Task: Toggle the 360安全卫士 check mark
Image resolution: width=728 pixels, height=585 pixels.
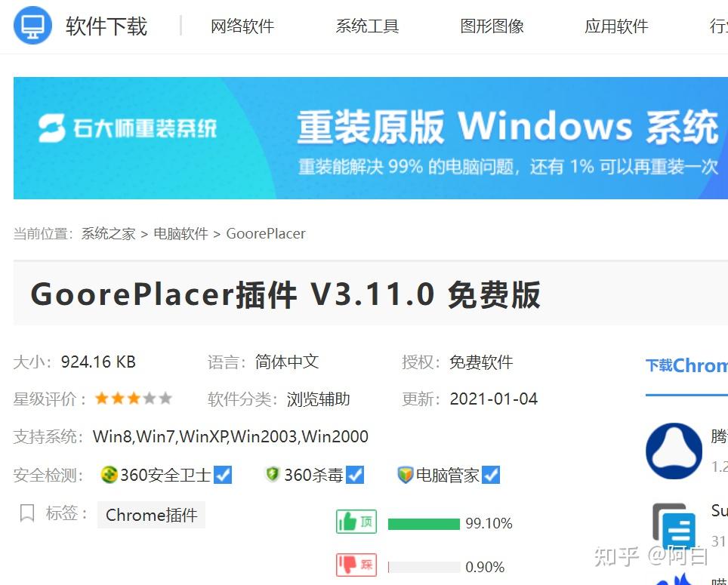Action: pyautogui.click(x=223, y=475)
